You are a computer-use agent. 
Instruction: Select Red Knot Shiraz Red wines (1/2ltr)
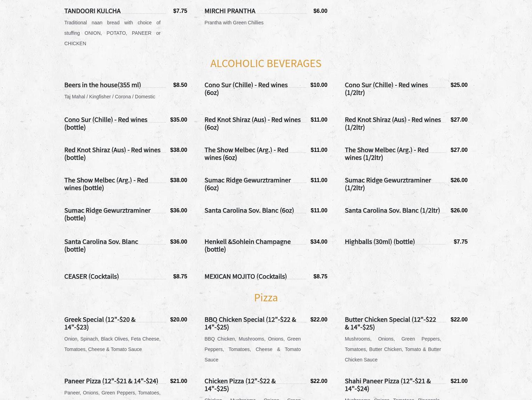tap(393, 123)
